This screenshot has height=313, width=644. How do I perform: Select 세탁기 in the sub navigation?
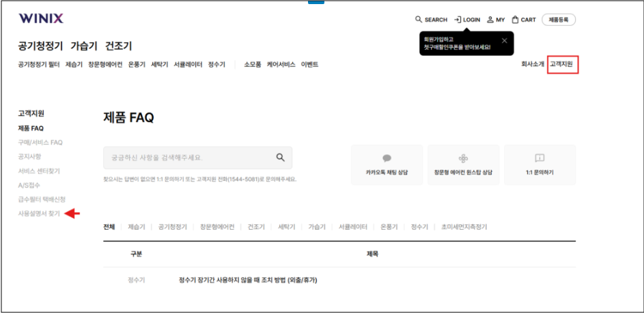click(159, 64)
